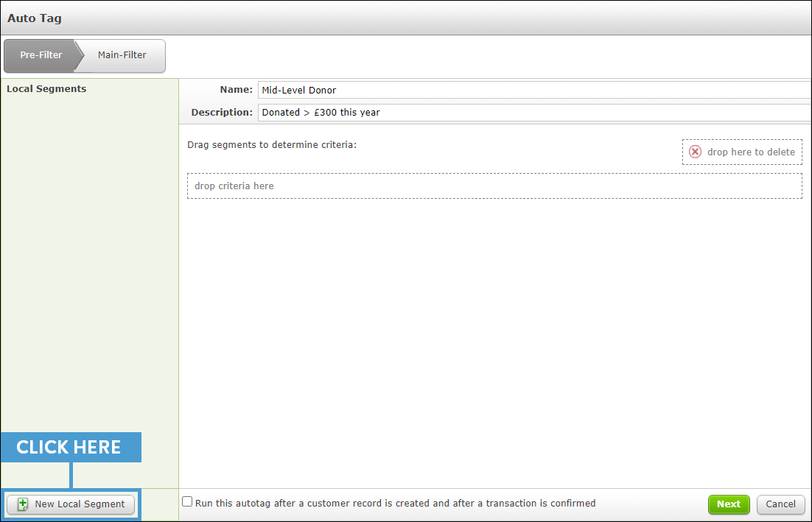Click the green plus icon on New Local Segment
The width and height of the screenshot is (812, 522).
tap(23, 504)
